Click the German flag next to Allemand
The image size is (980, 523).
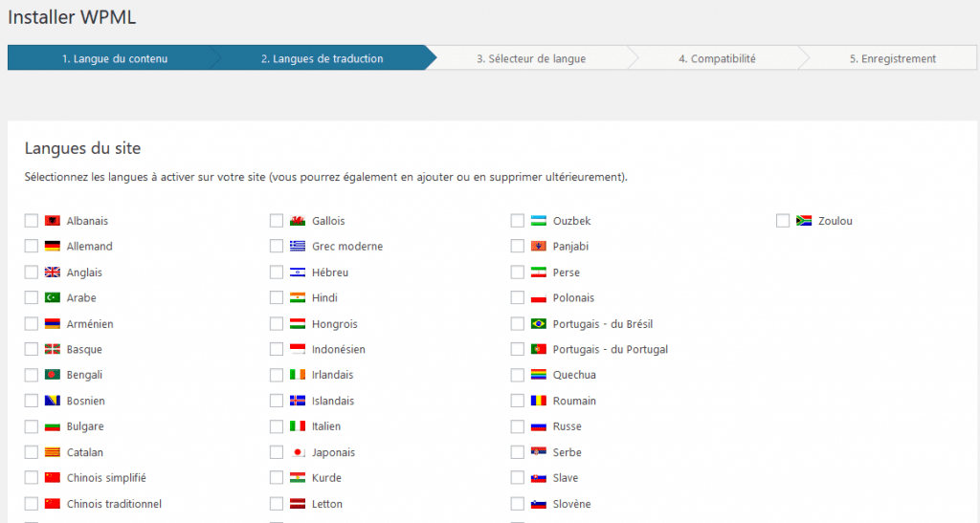(x=53, y=247)
